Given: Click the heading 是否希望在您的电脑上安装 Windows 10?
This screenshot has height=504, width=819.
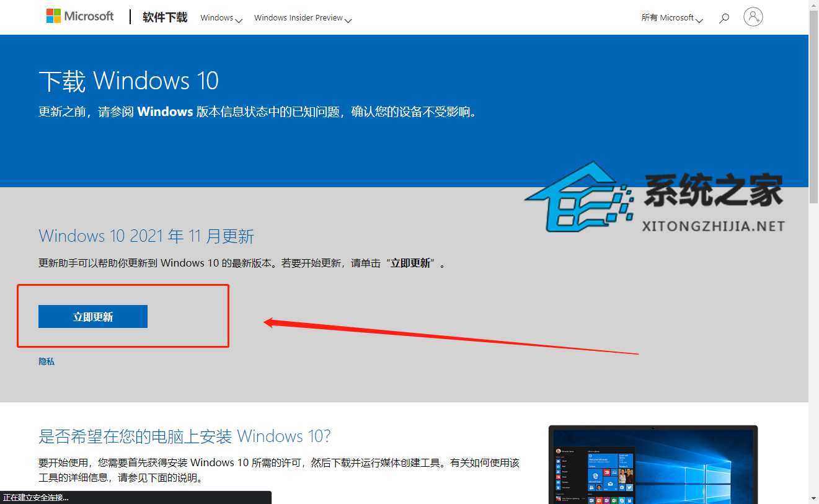Looking at the screenshot, I should coord(185,436).
